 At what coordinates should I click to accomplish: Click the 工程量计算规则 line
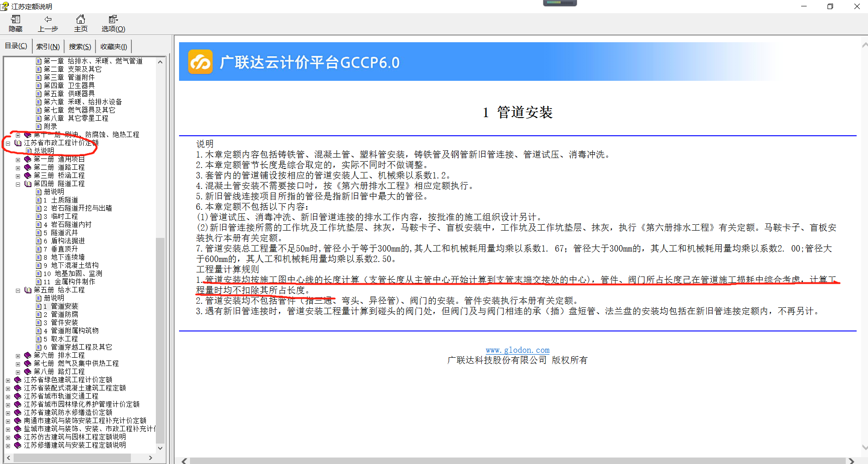click(x=228, y=269)
